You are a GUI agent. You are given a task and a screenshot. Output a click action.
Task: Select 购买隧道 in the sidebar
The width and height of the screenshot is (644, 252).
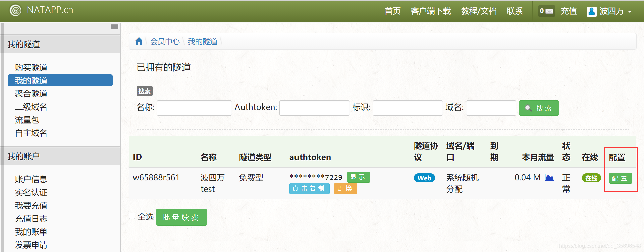31,68
